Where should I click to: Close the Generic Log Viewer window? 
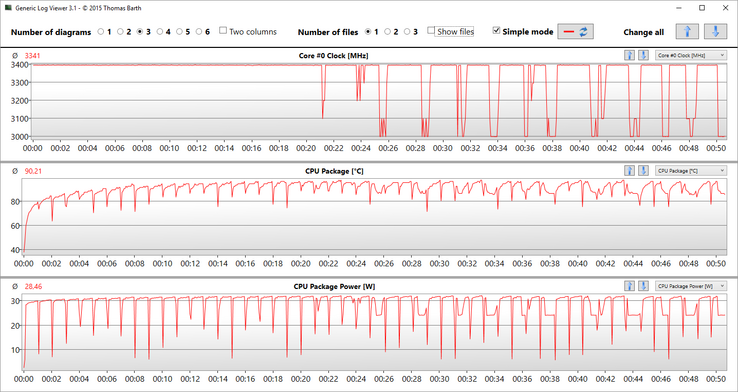click(x=725, y=8)
